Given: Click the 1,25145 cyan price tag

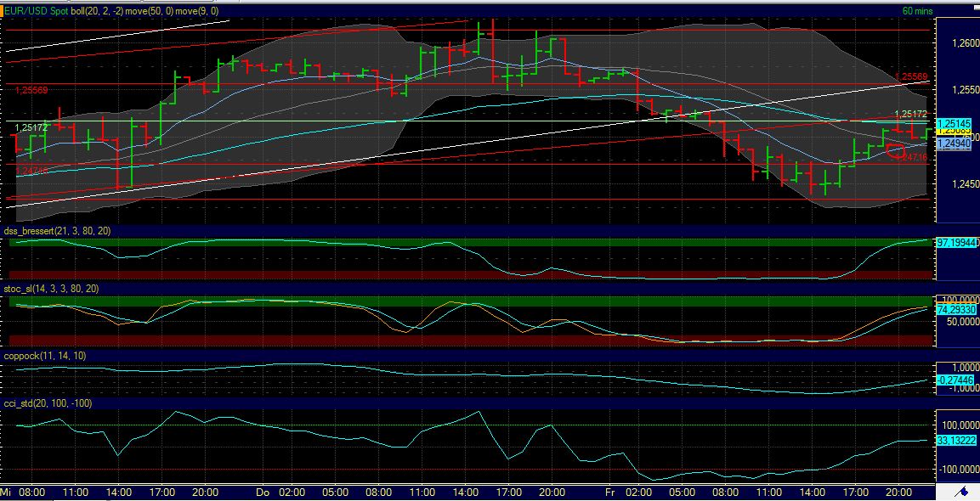Looking at the screenshot, I should pos(955,124).
